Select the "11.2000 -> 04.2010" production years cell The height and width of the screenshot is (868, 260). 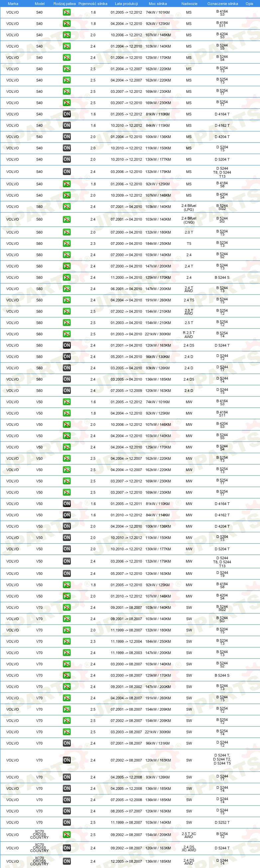click(x=126, y=278)
